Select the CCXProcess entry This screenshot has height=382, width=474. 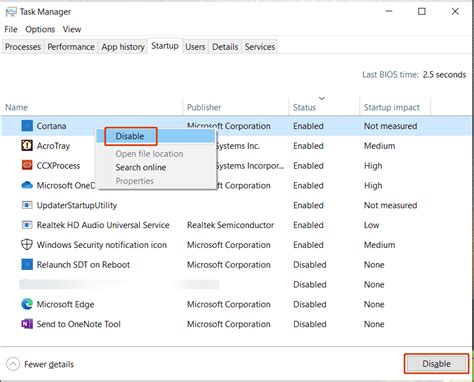coord(58,166)
